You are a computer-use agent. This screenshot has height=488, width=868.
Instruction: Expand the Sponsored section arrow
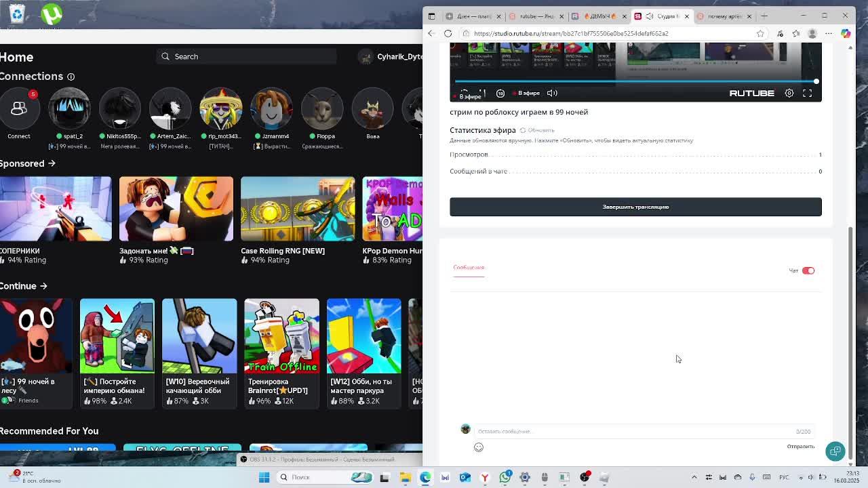pos(52,163)
